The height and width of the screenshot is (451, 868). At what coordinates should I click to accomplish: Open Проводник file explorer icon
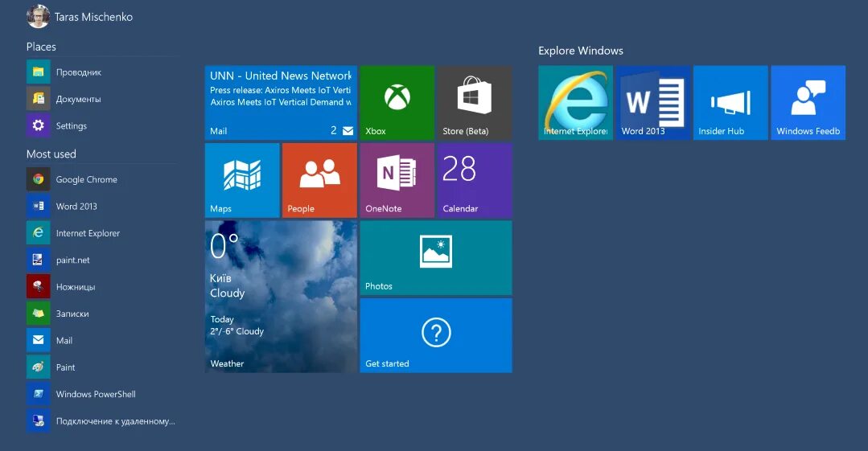tap(38, 72)
